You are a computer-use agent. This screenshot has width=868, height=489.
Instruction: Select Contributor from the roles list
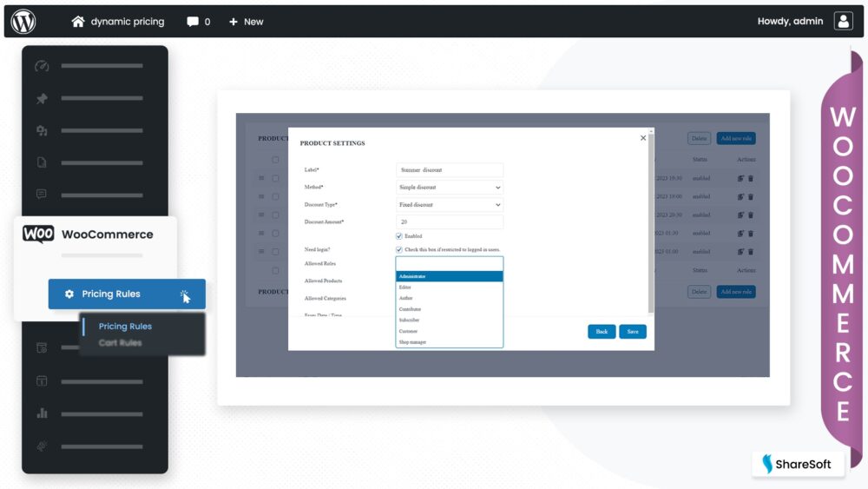tap(450, 309)
